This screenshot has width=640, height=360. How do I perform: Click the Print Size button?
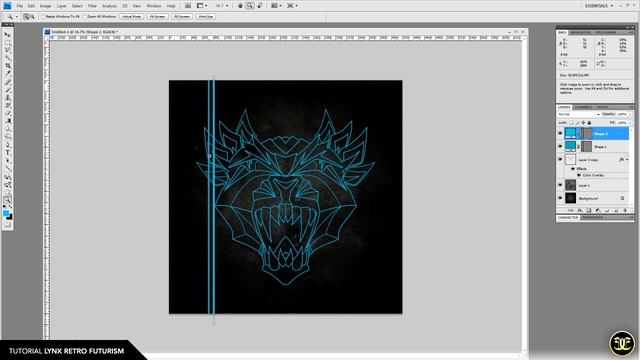[206, 17]
